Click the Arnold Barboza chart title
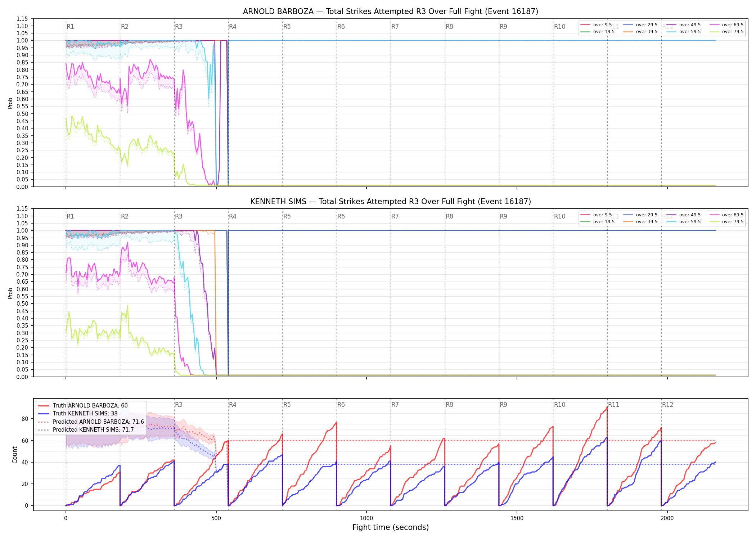Image resolution: width=756 pixels, height=540 pixels. point(391,12)
